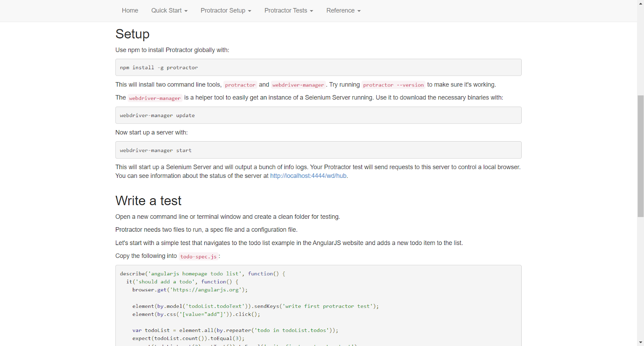
Task: Click the webdriver-manager code after 'The'
Action: pos(155,98)
